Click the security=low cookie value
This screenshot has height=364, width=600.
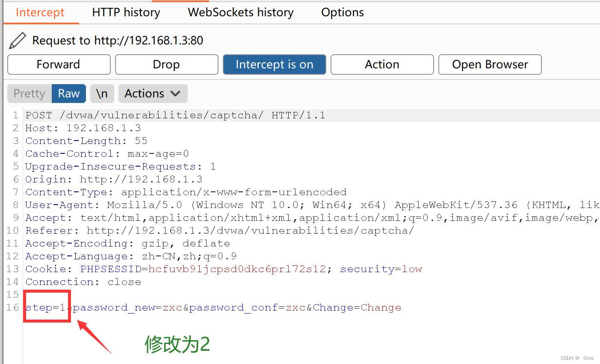point(412,269)
